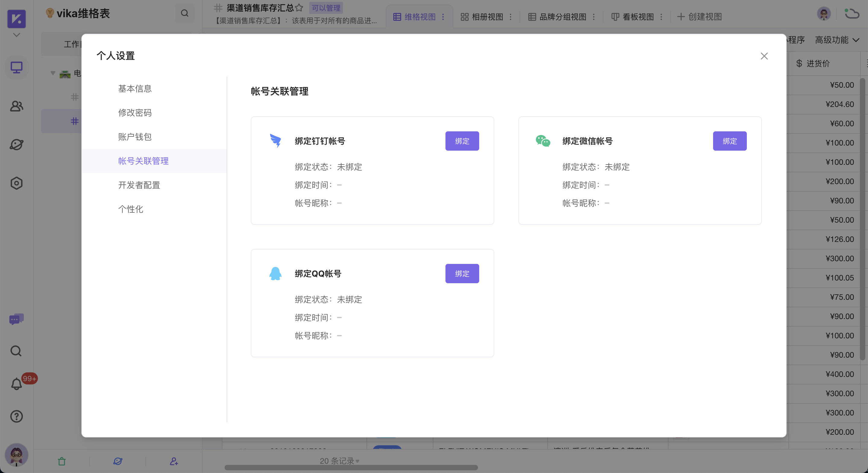Click the user avatar at top right
This screenshot has height=473, width=868.
tap(823, 14)
